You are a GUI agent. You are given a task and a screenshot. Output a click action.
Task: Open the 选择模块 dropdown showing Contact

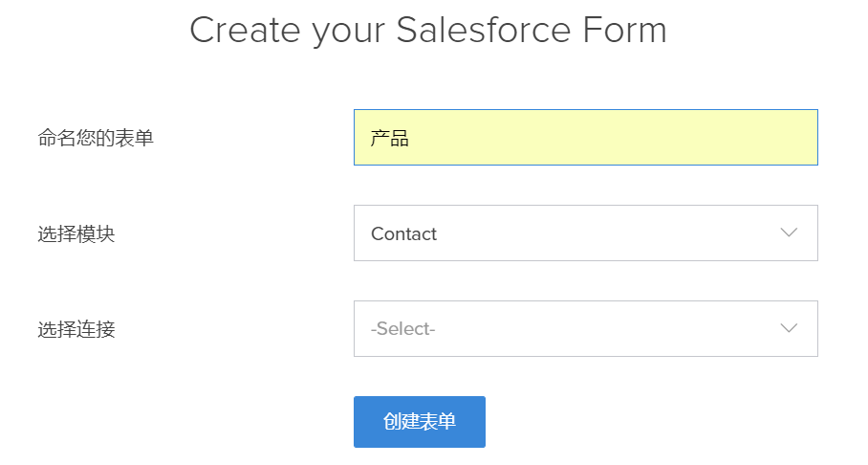(x=585, y=233)
